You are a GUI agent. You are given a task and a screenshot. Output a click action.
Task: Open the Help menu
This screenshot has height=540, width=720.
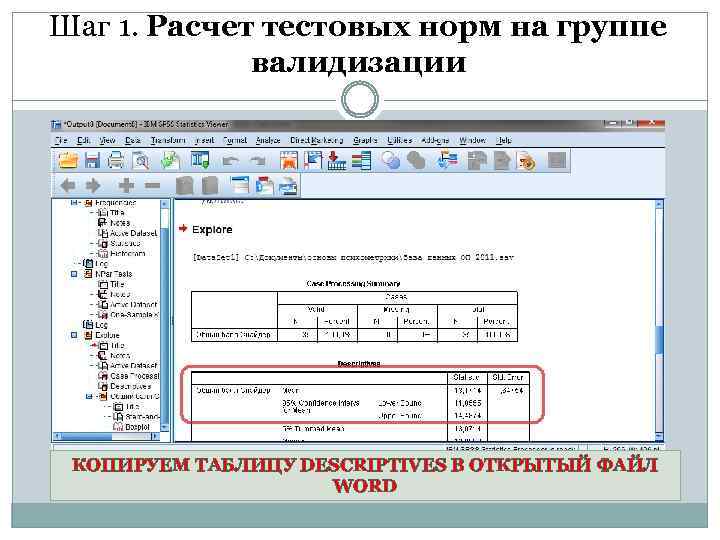coord(504,141)
